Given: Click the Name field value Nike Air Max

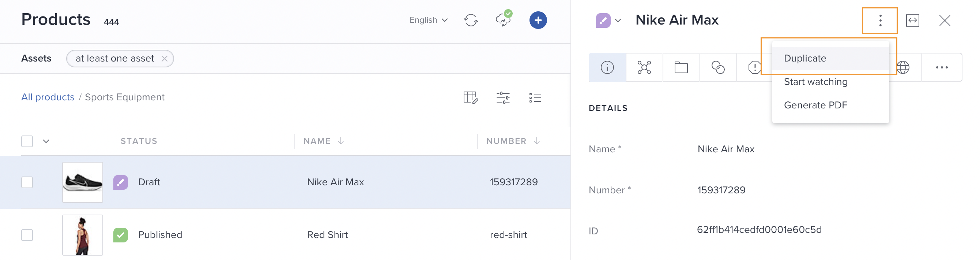Looking at the screenshot, I should click(x=726, y=149).
